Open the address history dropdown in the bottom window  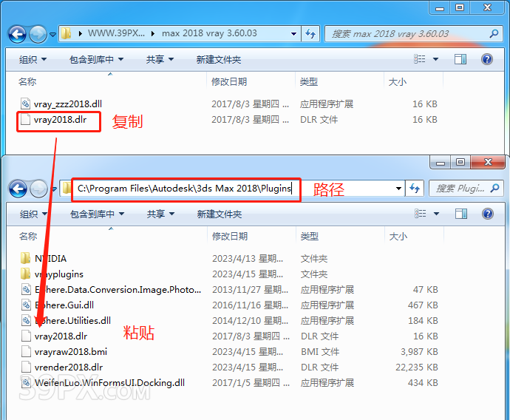[x=399, y=189]
